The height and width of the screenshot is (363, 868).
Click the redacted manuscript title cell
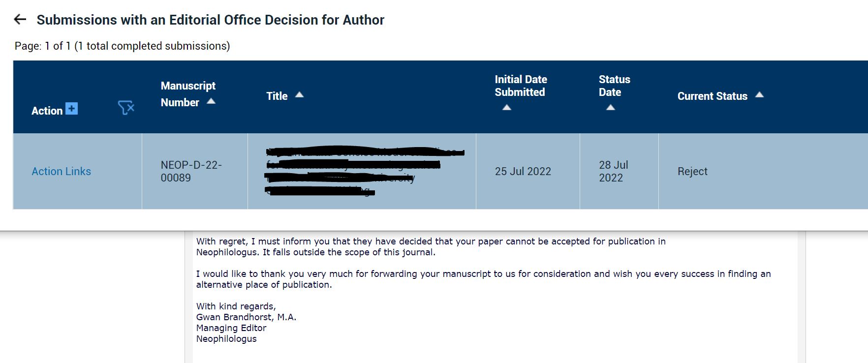click(x=362, y=171)
